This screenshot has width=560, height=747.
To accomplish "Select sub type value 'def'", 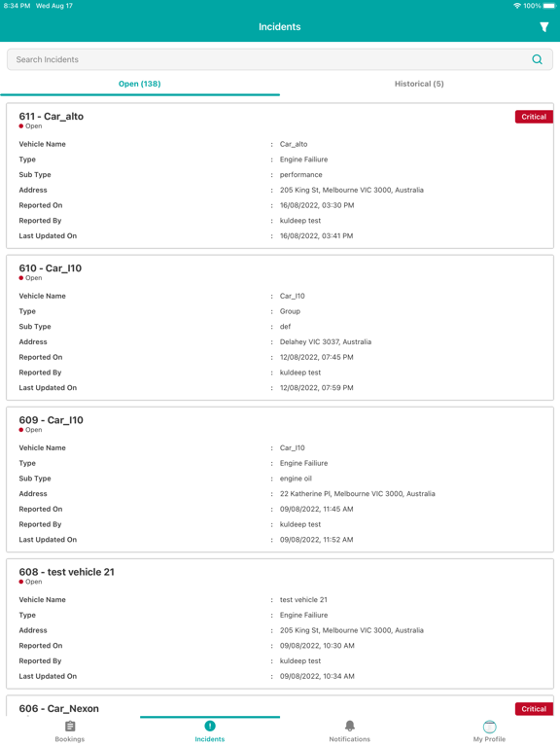I will pyautogui.click(x=285, y=327).
